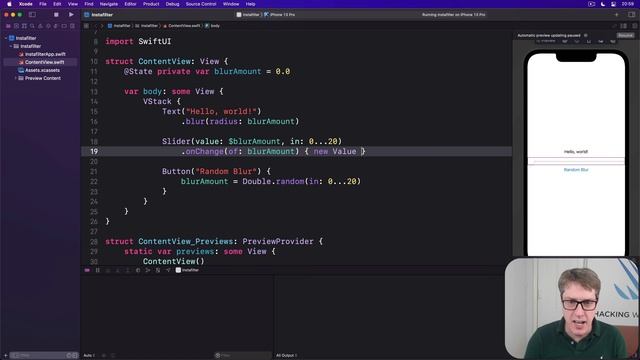Click the console filter field

242,356
